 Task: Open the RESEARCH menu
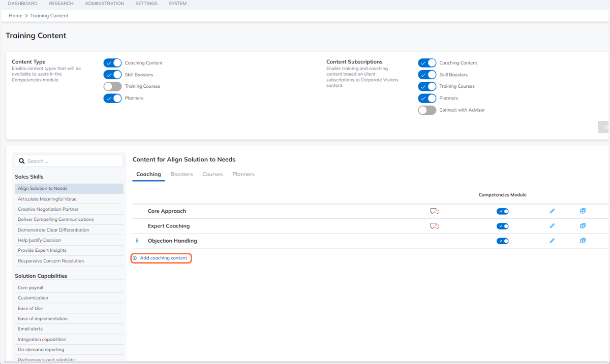(61, 4)
